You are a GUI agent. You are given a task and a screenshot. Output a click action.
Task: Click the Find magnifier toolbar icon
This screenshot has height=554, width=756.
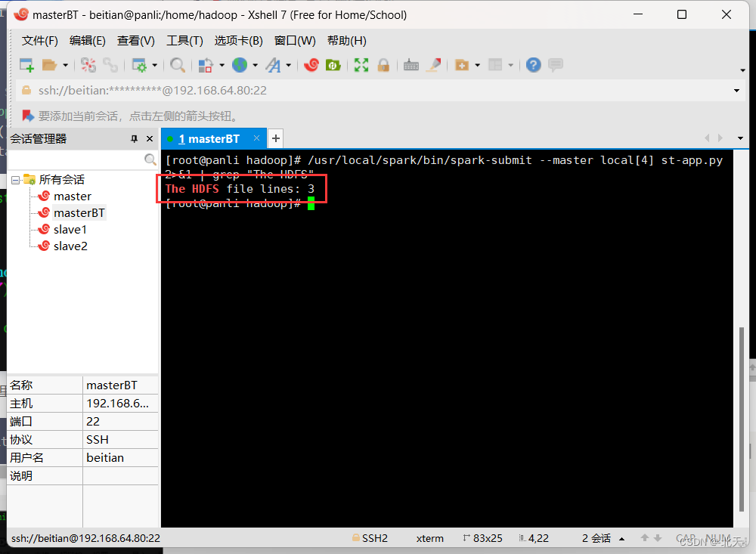pos(178,64)
